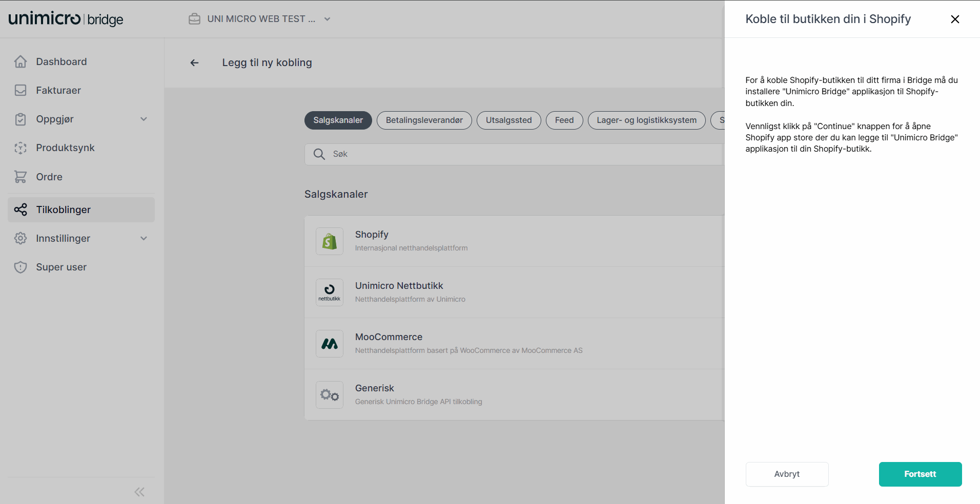Image resolution: width=980 pixels, height=504 pixels.
Task: Click the Tilkoblinger connection icon
Action: click(x=21, y=209)
